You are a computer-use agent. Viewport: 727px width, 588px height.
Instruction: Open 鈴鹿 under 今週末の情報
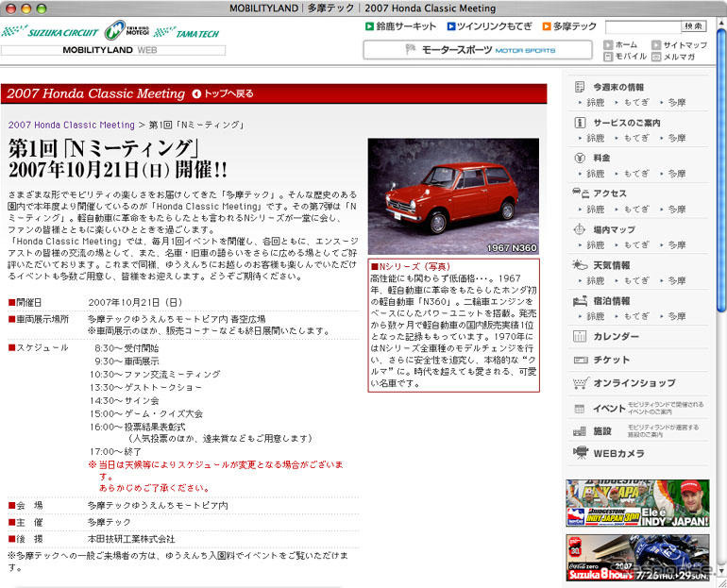pyautogui.click(x=596, y=102)
